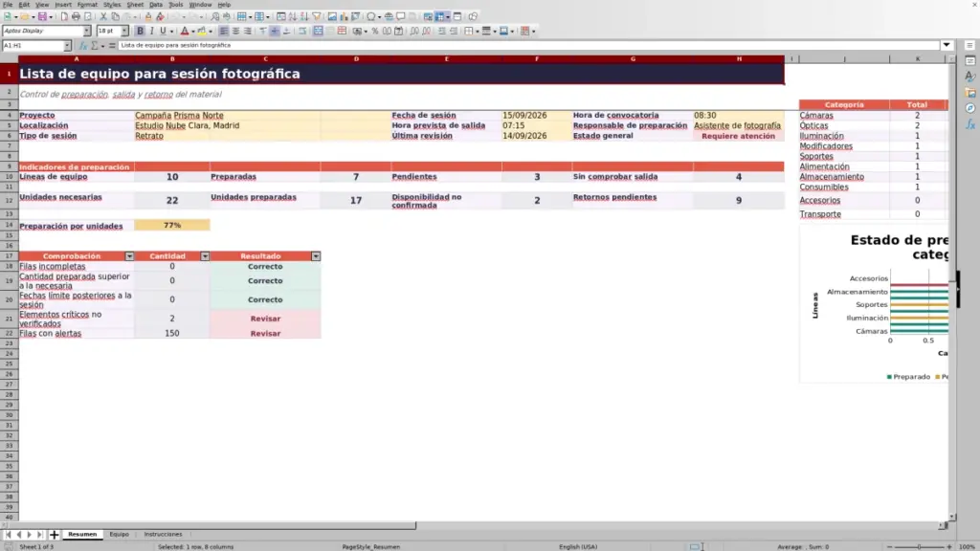Click the Insert Image icon
The height and width of the screenshot is (551, 980).
click(x=332, y=17)
